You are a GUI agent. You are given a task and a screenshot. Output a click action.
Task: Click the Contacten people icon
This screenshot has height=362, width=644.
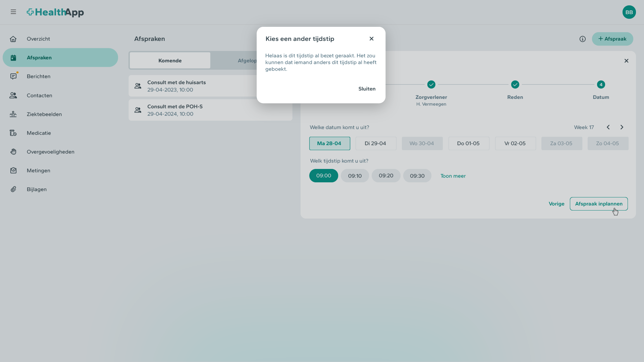point(13,96)
